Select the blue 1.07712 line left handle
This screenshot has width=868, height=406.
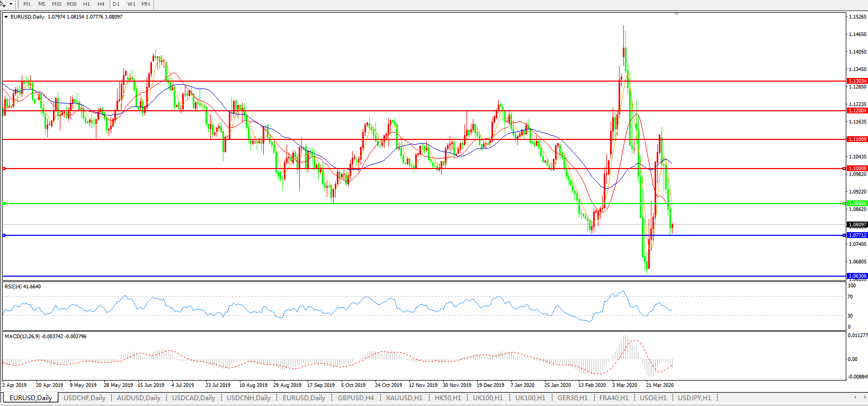(4, 235)
